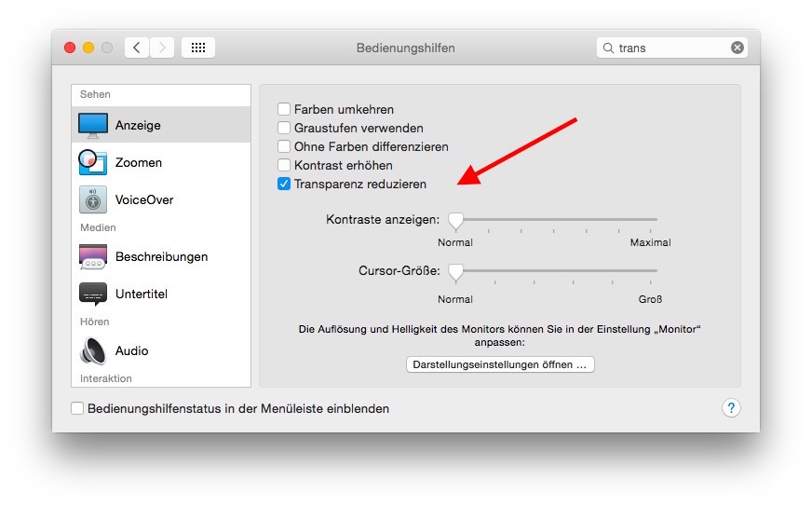Enable Ohne Farben differenzieren checkbox
This screenshot has width=812, height=507.
[x=284, y=146]
